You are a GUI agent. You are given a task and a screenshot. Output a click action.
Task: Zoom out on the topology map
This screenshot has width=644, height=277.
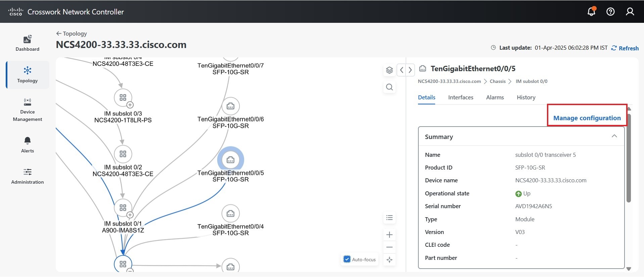click(x=389, y=247)
